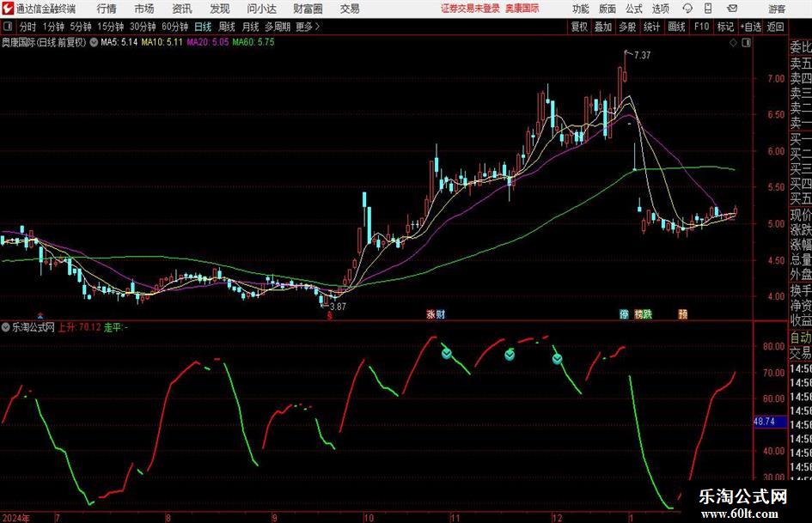Open the 发现 menu
812x523 pixels.
[x=220, y=9]
